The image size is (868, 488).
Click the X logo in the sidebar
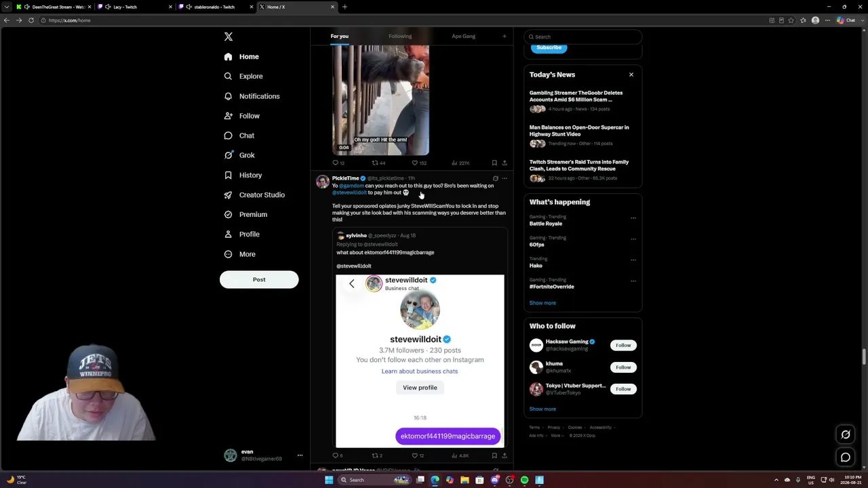(x=229, y=37)
